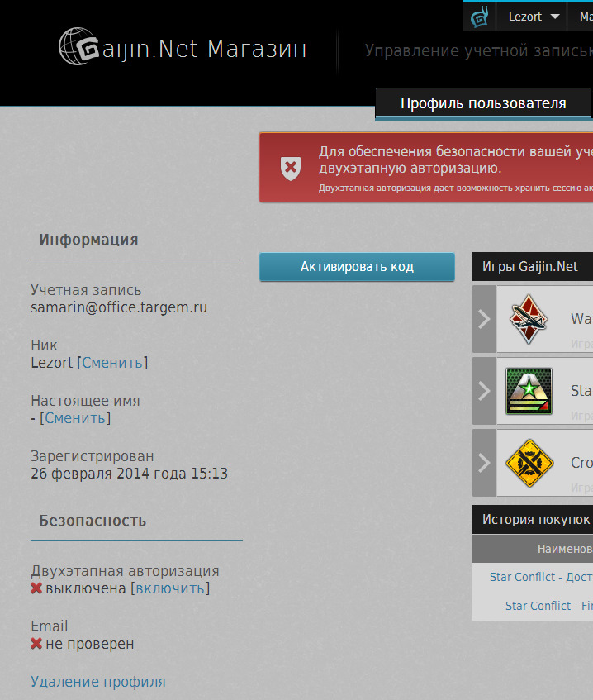
Task: Click the War Thunder plane game icon
Action: 529,319
